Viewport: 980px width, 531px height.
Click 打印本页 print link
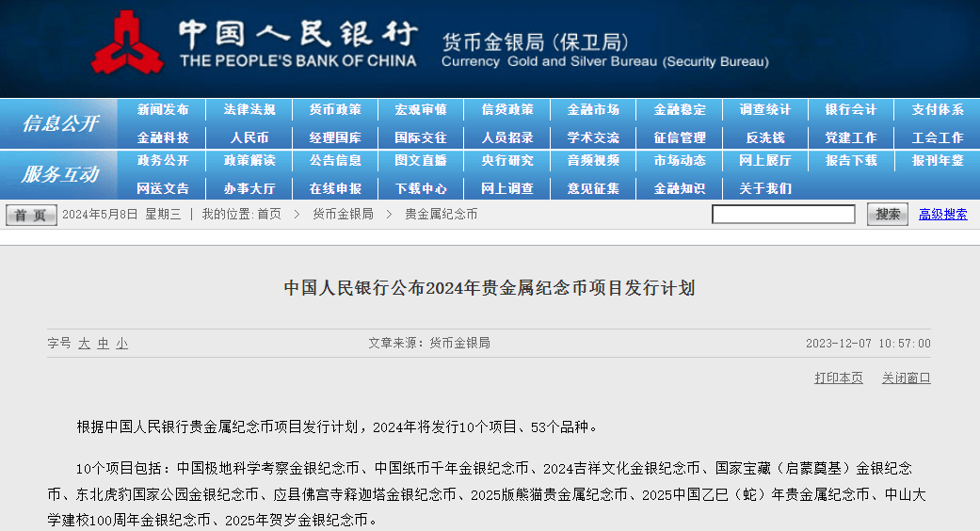(838, 378)
